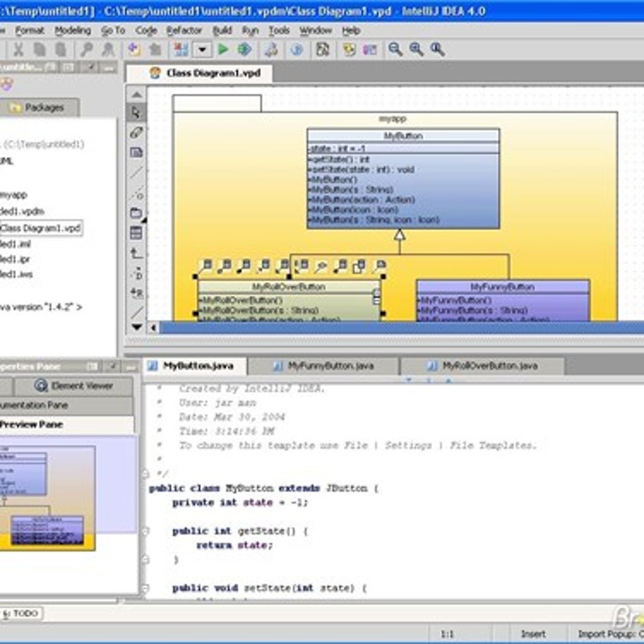Click the Zoom In magnifier icon

click(416, 49)
